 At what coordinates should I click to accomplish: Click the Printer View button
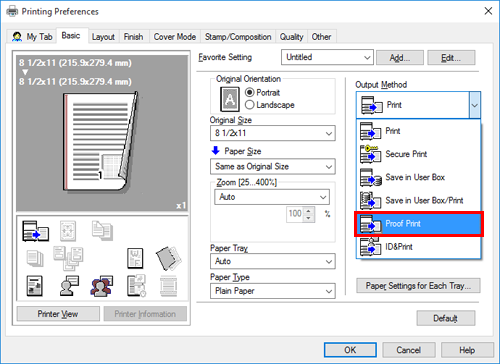point(58,314)
